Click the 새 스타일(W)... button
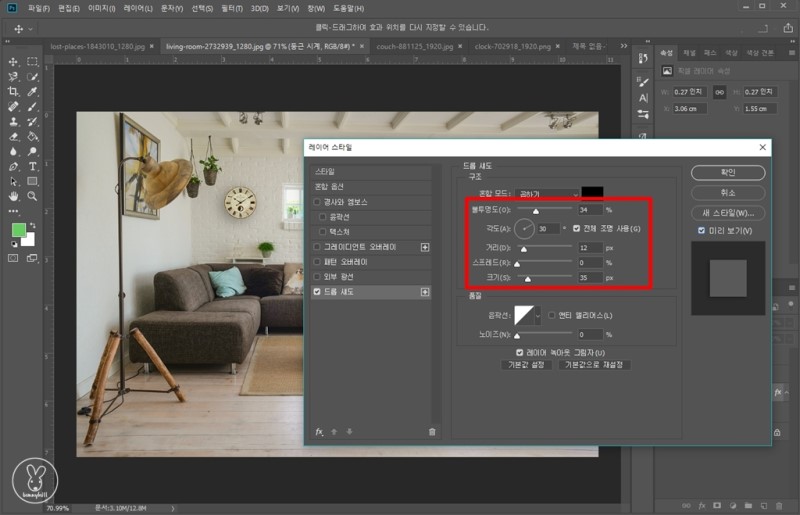Screen dimensions: 800x515 pyautogui.click(x=727, y=212)
